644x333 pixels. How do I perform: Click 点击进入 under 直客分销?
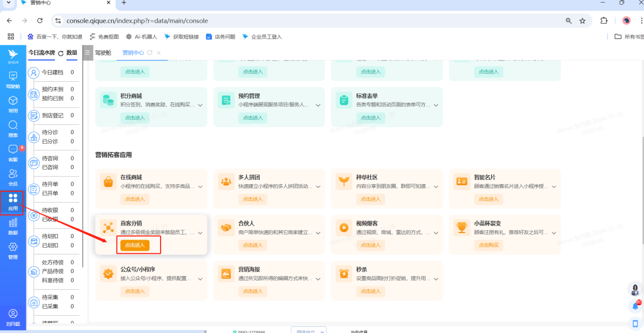(x=135, y=245)
